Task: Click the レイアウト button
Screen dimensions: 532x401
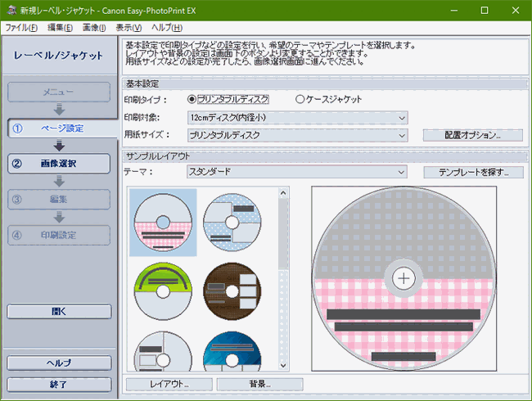Action: pos(169,384)
